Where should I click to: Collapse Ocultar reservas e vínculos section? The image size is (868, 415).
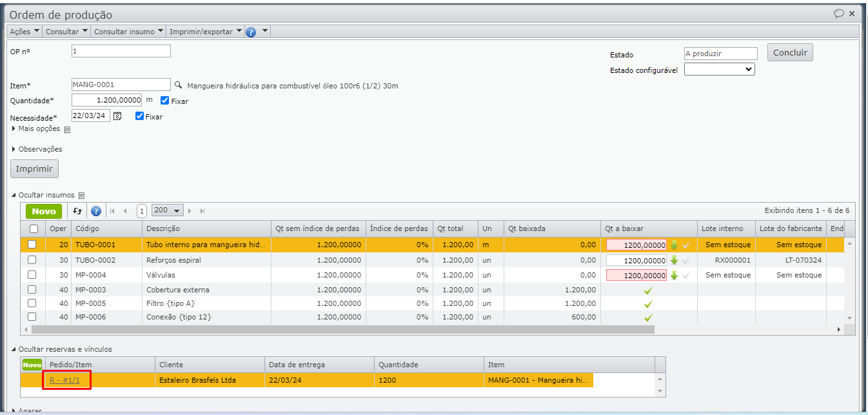(x=62, y=349)
